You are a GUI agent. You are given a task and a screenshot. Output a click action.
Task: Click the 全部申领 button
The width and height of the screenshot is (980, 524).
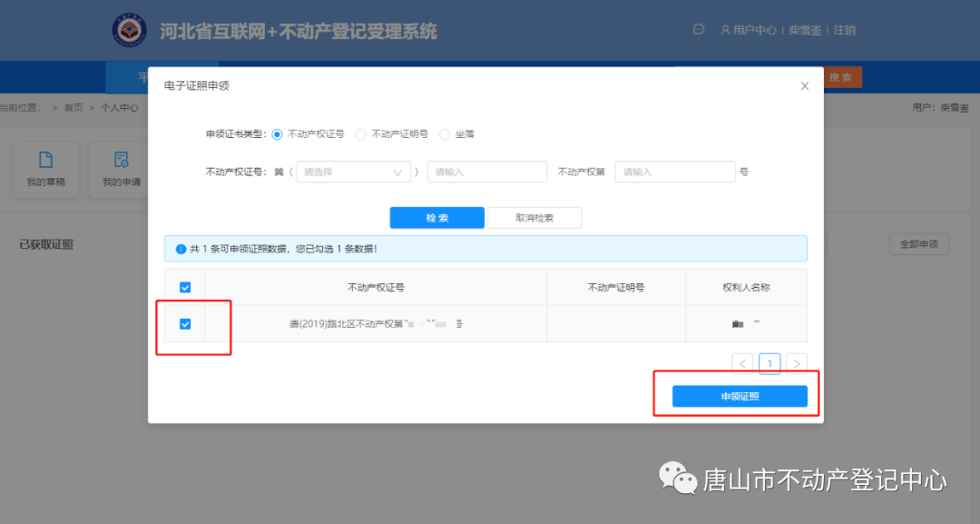click(x=918, y=244)
